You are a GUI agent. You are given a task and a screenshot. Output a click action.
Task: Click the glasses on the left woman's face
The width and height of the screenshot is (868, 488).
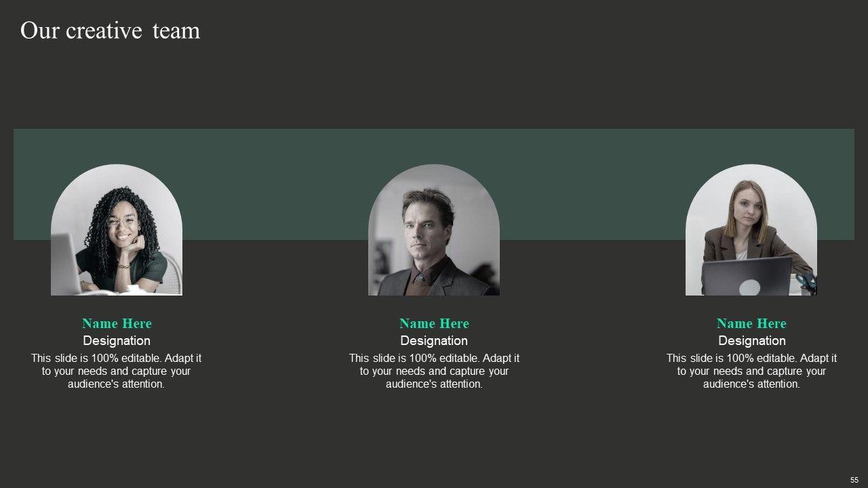click(121, 222)
